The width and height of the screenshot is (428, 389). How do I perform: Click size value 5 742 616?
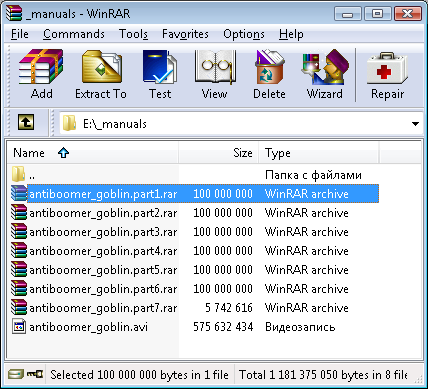[x=229, y=308]
